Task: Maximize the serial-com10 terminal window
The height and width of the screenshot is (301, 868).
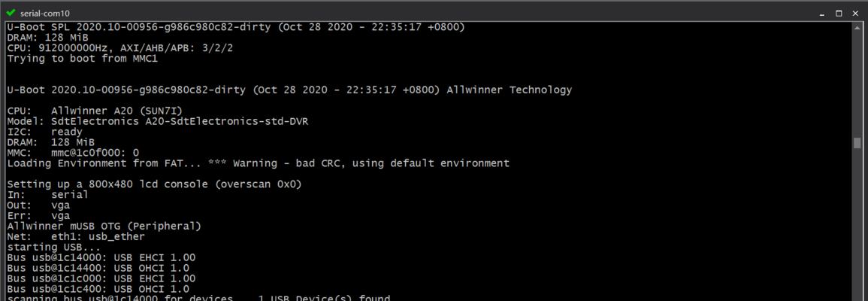Action: click(839, 13)
